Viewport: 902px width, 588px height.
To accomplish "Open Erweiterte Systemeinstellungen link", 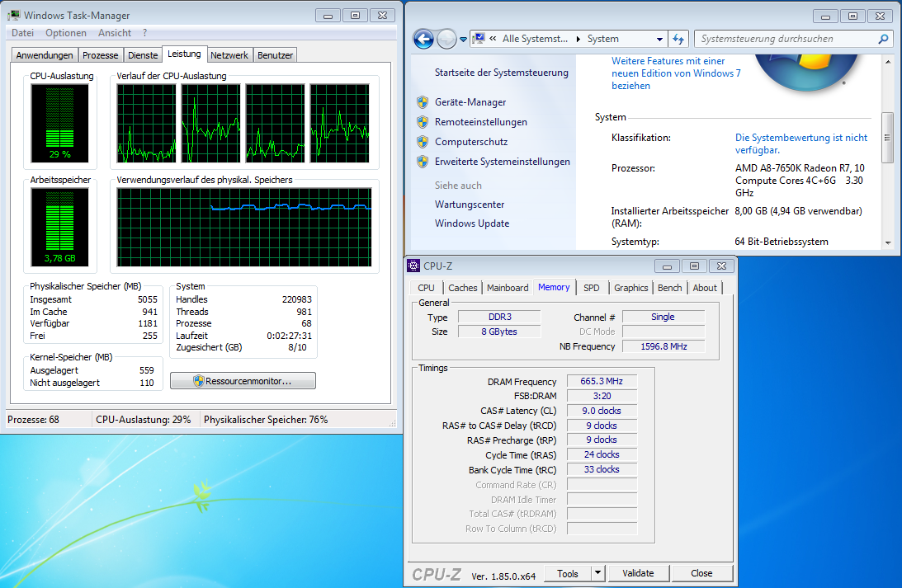I will (503, 162).
